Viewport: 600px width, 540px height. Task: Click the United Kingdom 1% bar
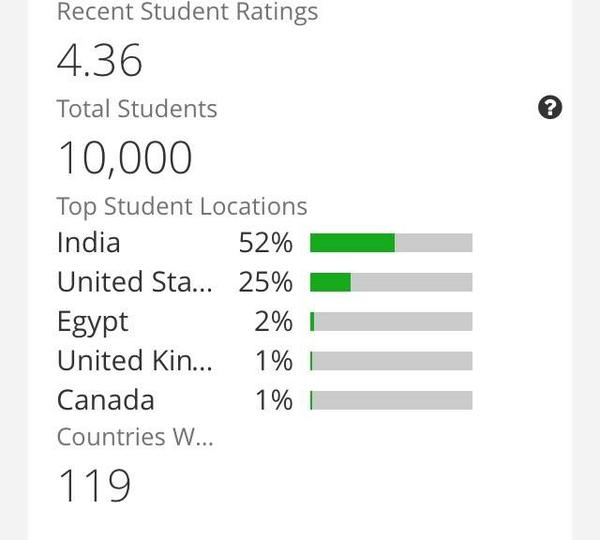coord(391,361)
